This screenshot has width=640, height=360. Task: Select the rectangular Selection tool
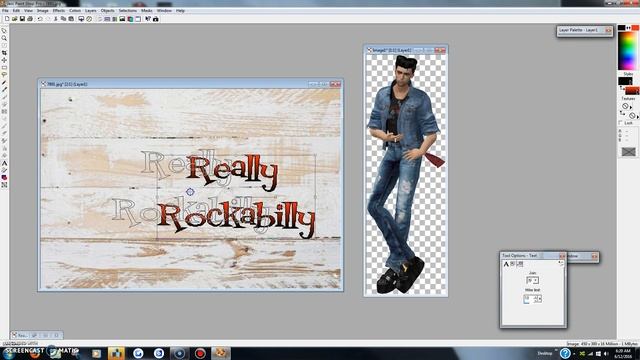coord(4,67)
